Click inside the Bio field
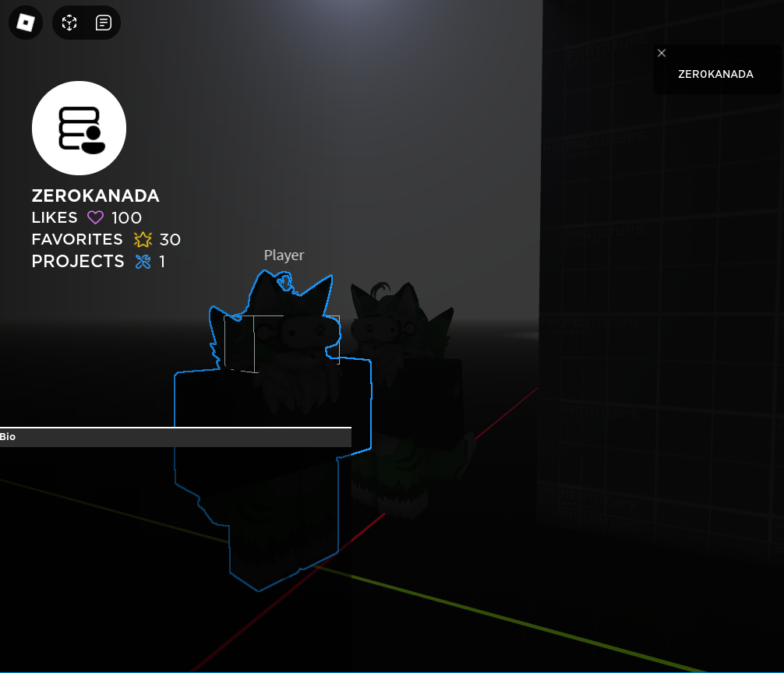Viewport: 784px width, 673px height. (x=175, y=437)
